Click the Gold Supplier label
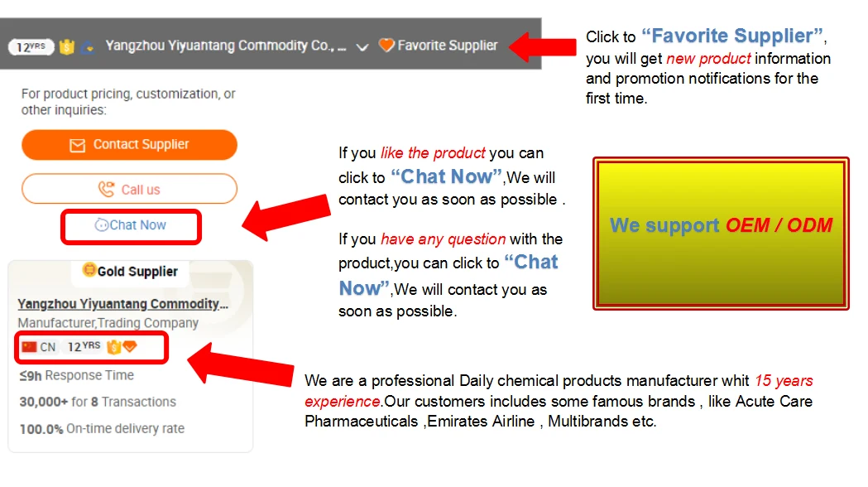This screenshot has height=487, width=868. tap(137, 272)
